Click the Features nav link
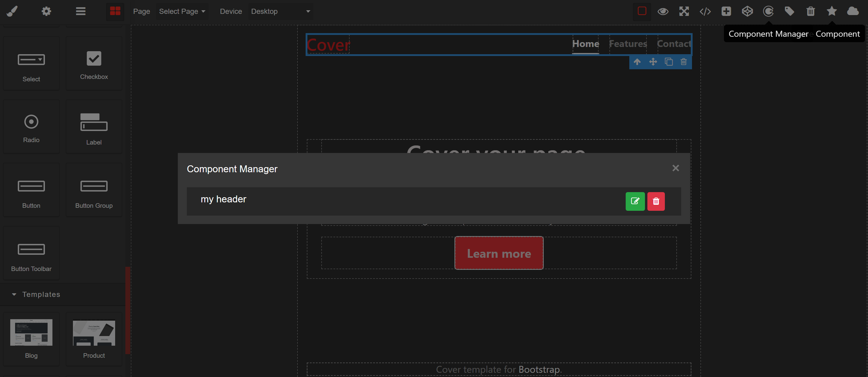Image resolution: width=868 pixels, height=377 pixels. click(628, 44)
